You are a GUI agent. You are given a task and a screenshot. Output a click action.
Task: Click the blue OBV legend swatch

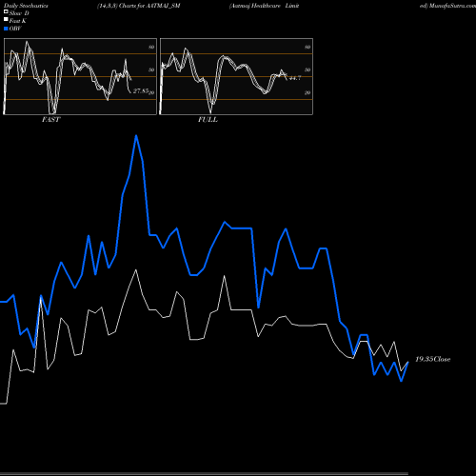(6, 29)
